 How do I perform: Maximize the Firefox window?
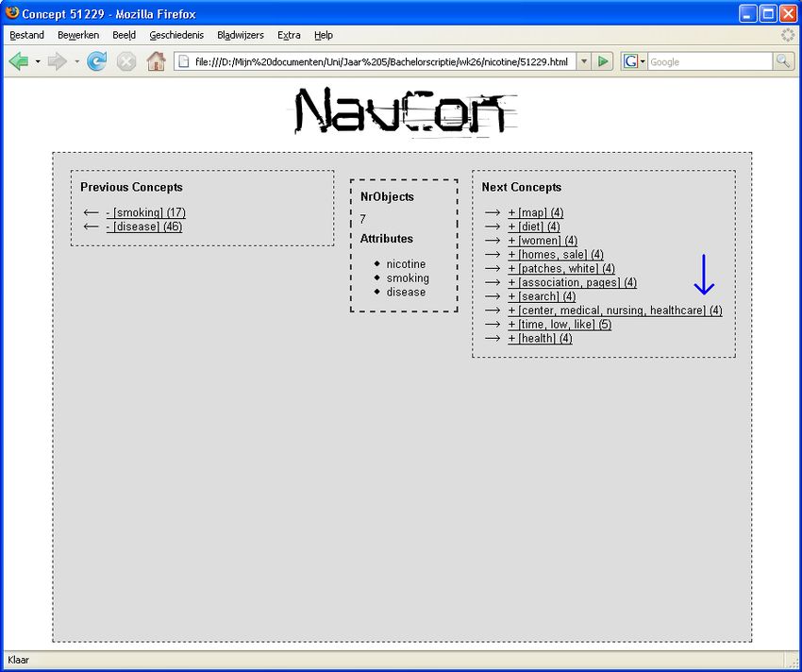tap(768, 13)
